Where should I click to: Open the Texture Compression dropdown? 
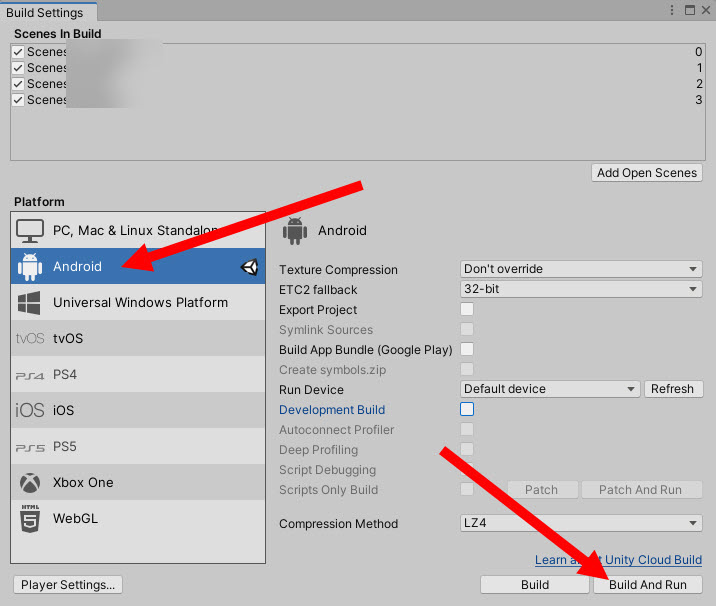point(581,269)
